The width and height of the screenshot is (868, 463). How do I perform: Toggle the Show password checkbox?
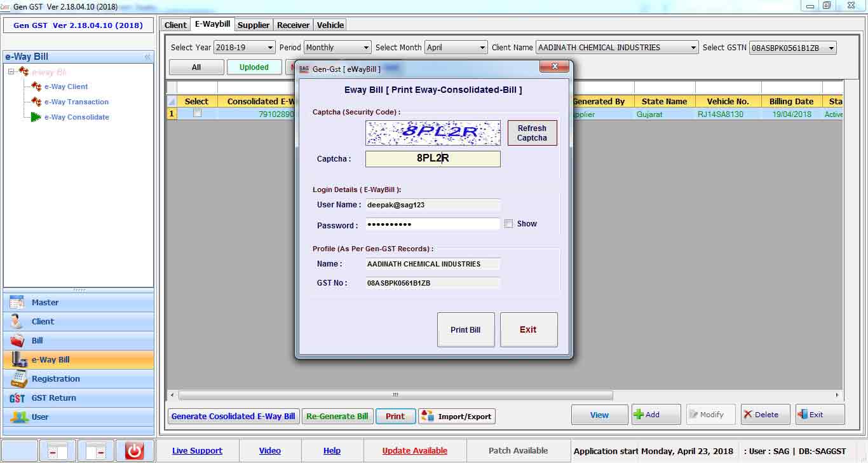pyautogui.click(x=508, y=224)
